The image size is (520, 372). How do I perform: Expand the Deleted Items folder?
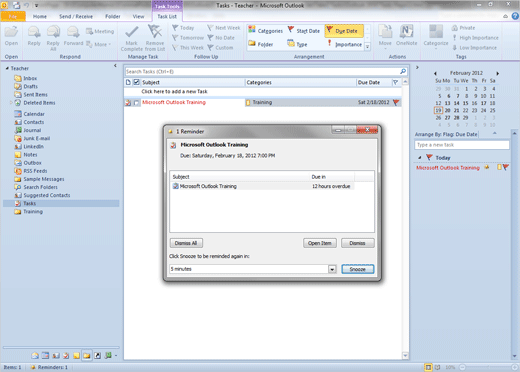tap(11, 103)
